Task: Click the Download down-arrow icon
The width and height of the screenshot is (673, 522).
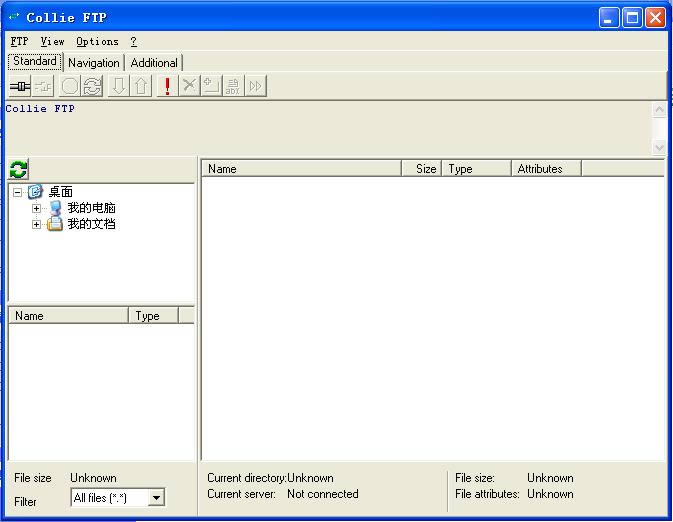Action: 118,86
